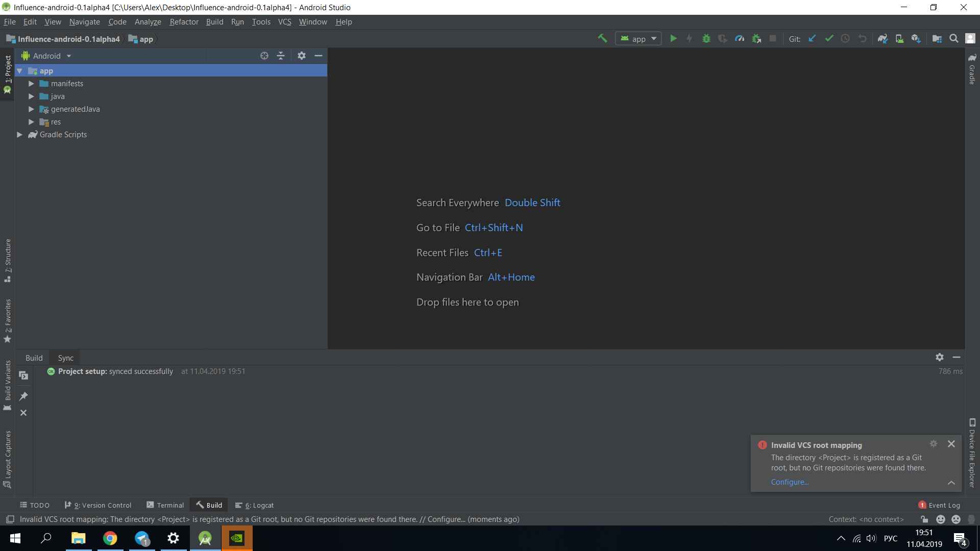Click the Pin Tab icon in Build panel
Viewport: 980px width, 551px height.
coord(23,396)
